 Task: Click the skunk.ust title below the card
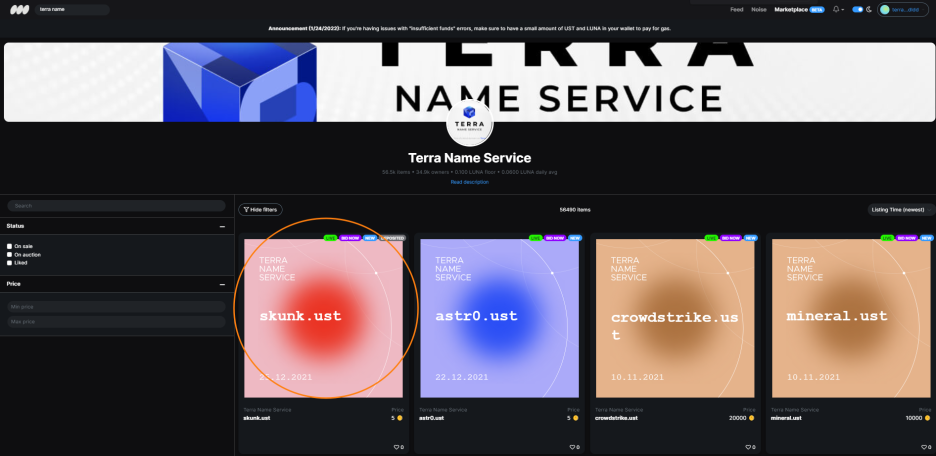click(x=257, y=418)
